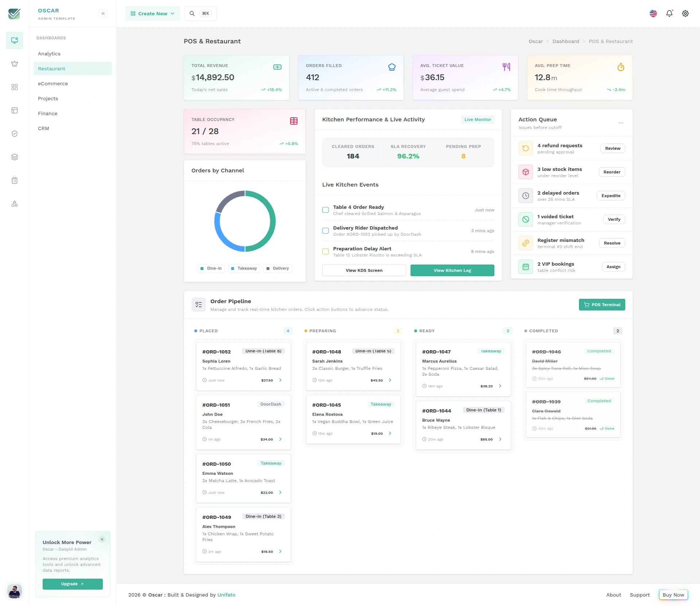Click View Kitchen Log button

coord(452,270)
